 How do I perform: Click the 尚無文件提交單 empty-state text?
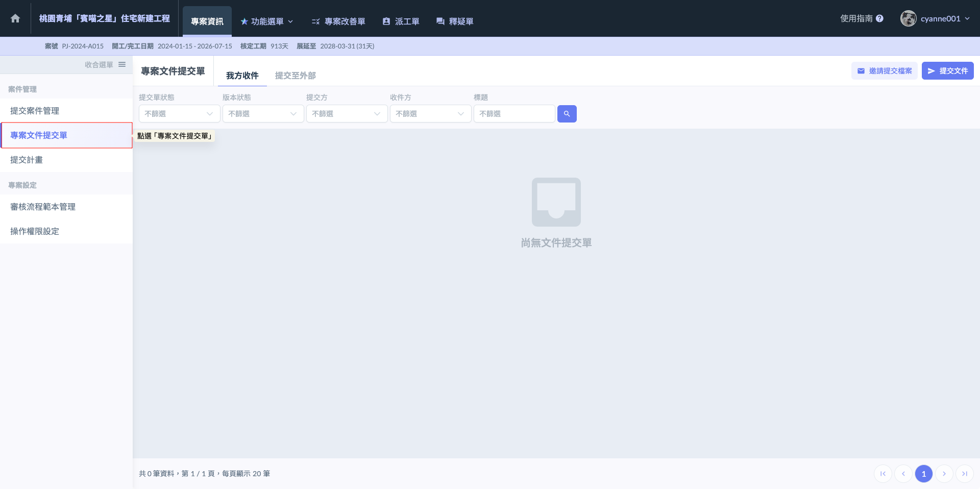(x=556, y=243)
